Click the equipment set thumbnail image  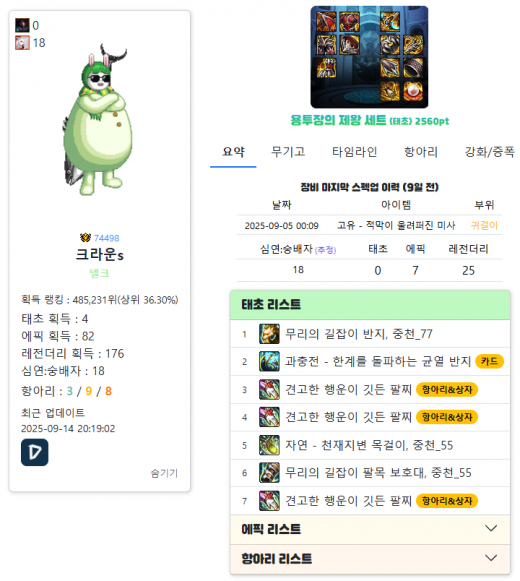point(369,57)
